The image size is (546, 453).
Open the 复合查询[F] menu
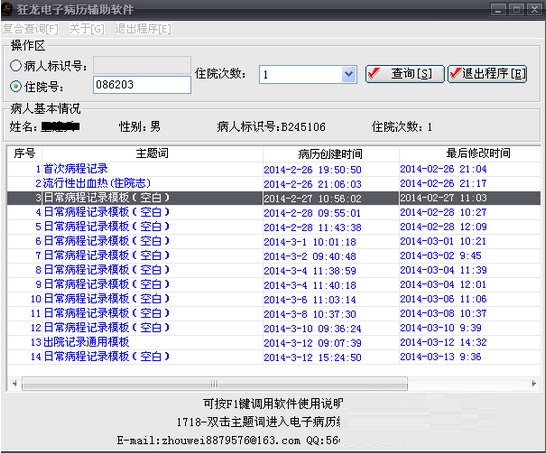point(31,29)
